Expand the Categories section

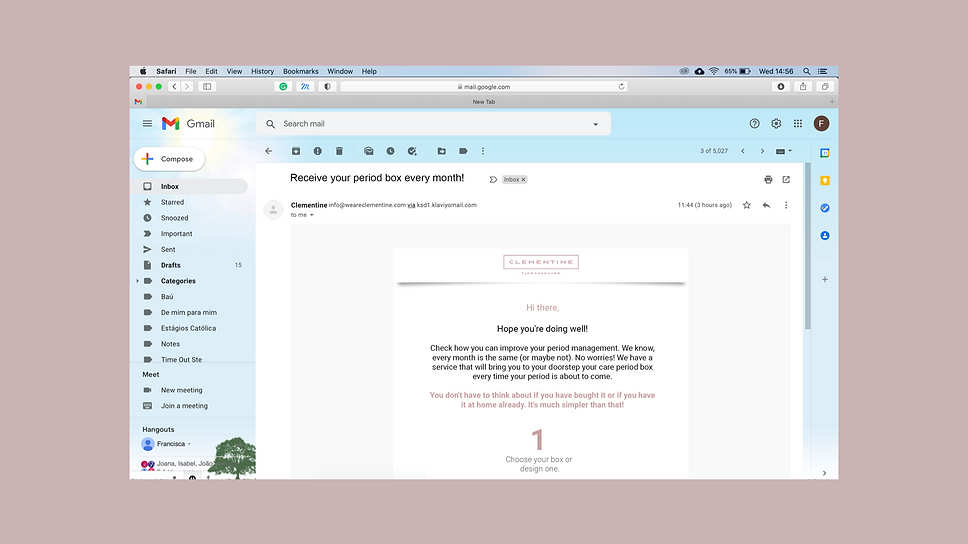click(138, 281)
